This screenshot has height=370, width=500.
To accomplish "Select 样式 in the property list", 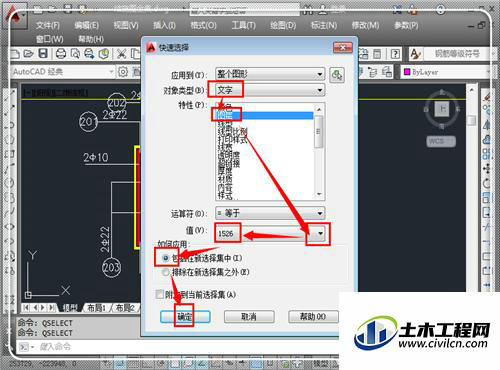I will (225, 195).
